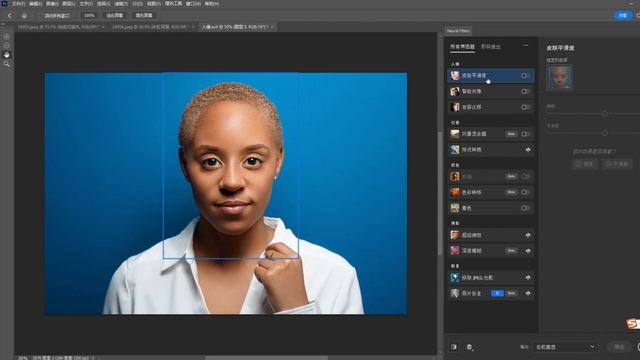640x360 pixels.
Task: Choose the add-to-selection plus tool
Action: click(x=7, y=36)
